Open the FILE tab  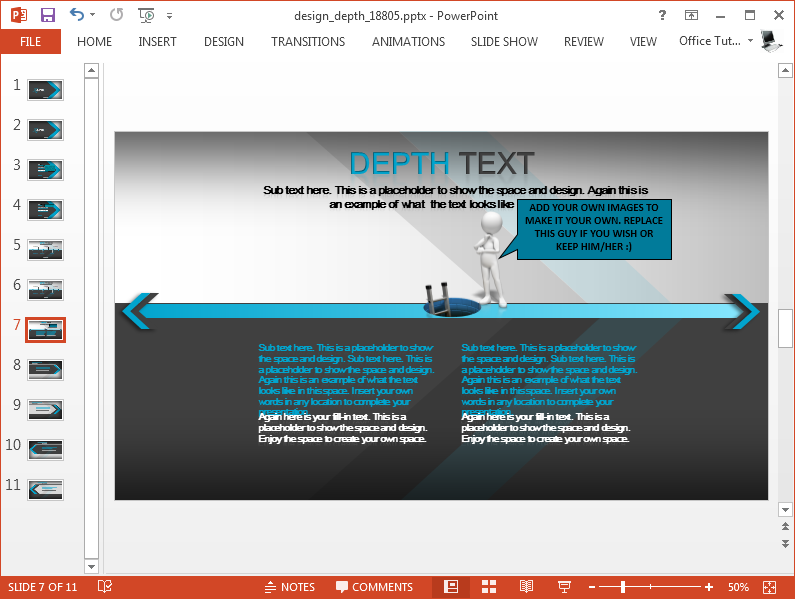[x=30, y=41]
